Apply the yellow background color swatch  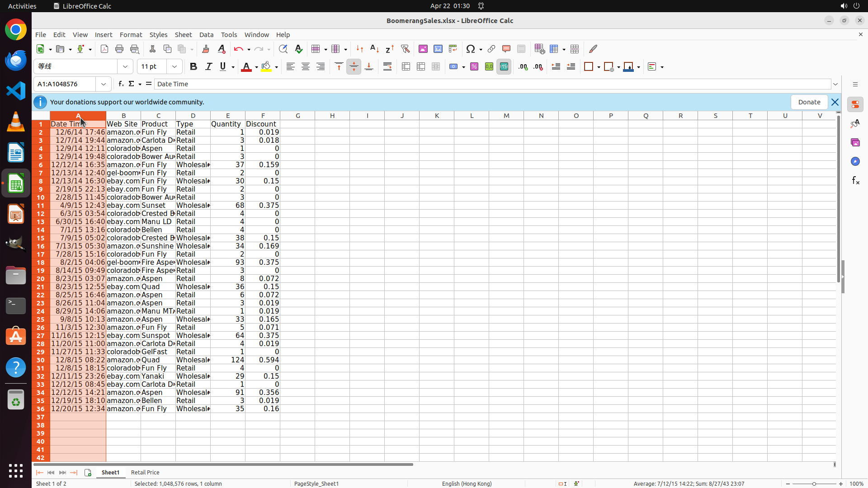[x=266, y=67]
